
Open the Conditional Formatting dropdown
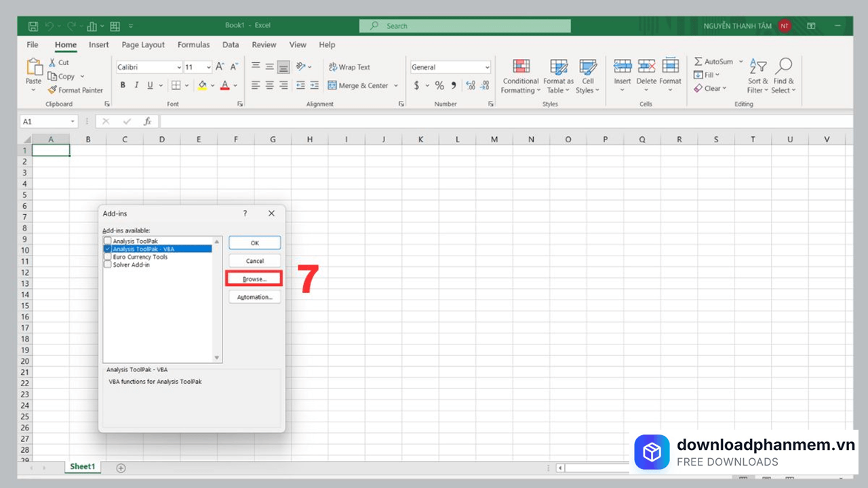pyautogui.click(x=521, y=76)
